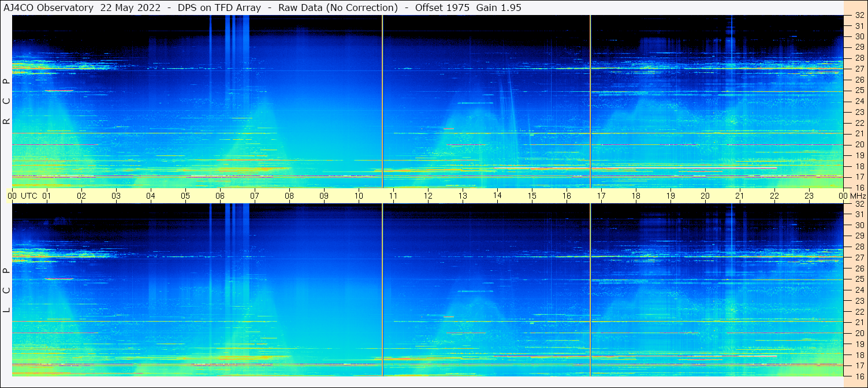The width and height of the screenshot is (868, 388).
Task: Click LCP panel's 28 MHz frequency label
Action: click(859, 247)
